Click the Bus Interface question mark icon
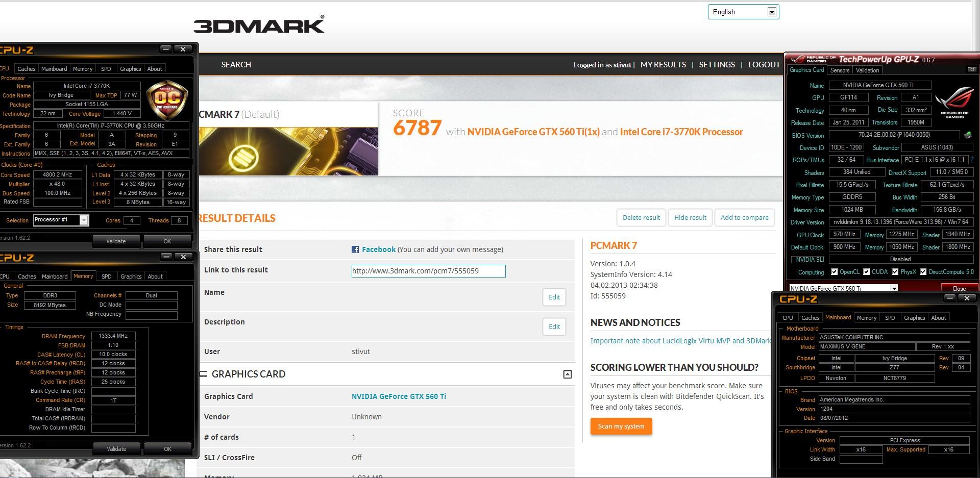The width and height of the screenshot is (980, 478). point(972,160)
